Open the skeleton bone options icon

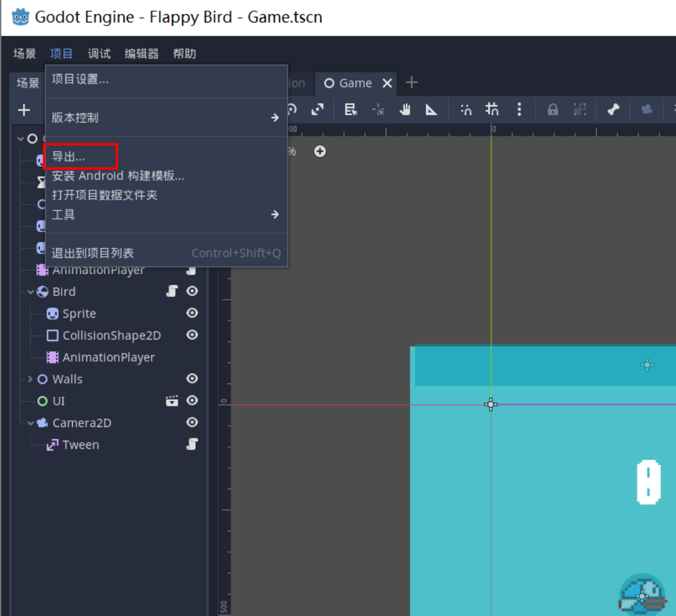coord(613,110)
